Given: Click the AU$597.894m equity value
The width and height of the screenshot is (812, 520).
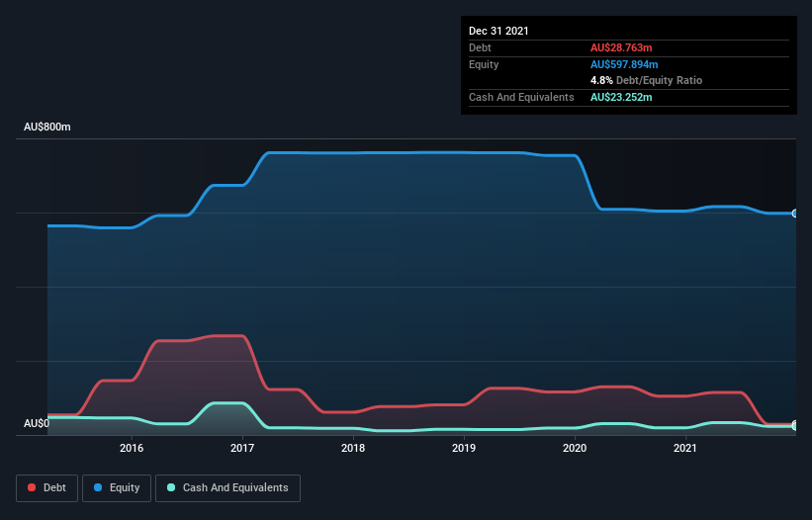Looking at the screenshot, I should click(624, 64).
